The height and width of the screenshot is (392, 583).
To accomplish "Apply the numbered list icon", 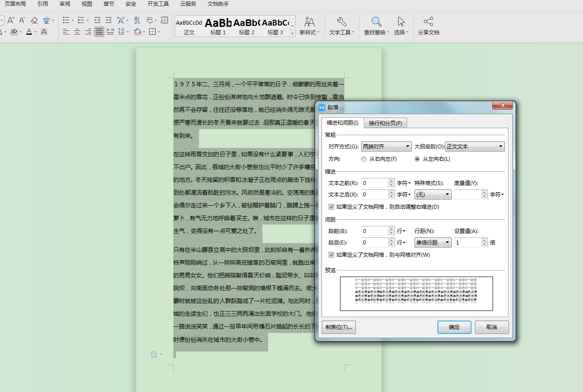I will (81, 20).
